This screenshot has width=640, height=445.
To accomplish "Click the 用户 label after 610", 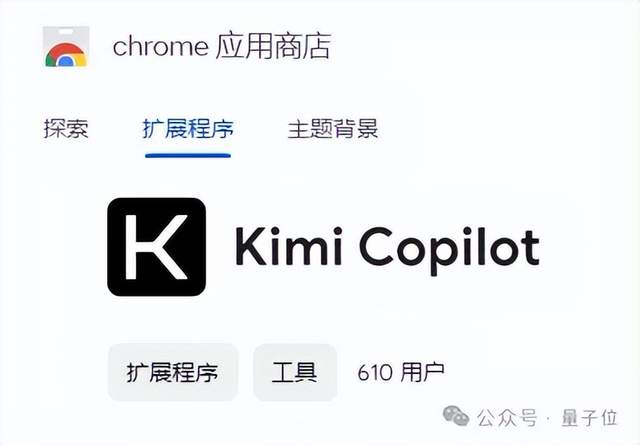I will pos(422,372).
